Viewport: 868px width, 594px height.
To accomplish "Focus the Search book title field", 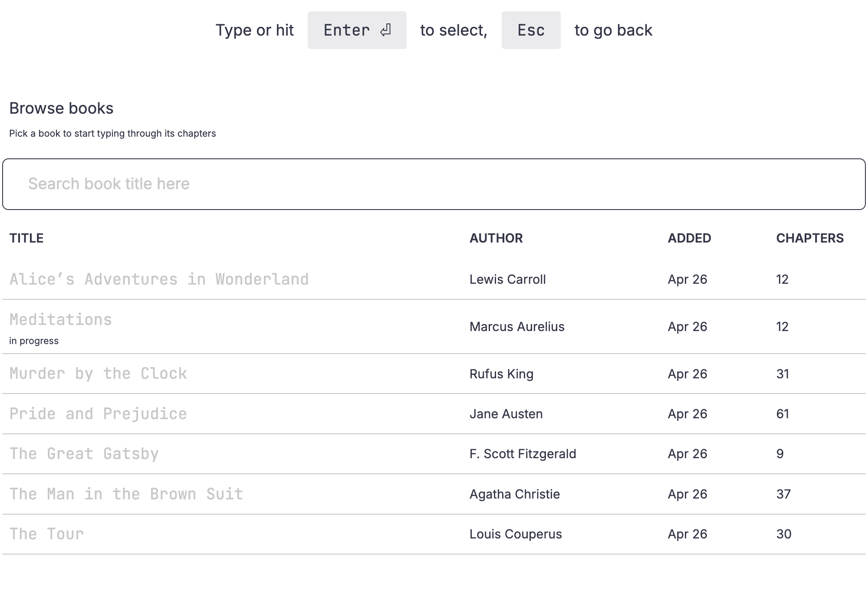I will pyautogui.click(x=434, y=184).
